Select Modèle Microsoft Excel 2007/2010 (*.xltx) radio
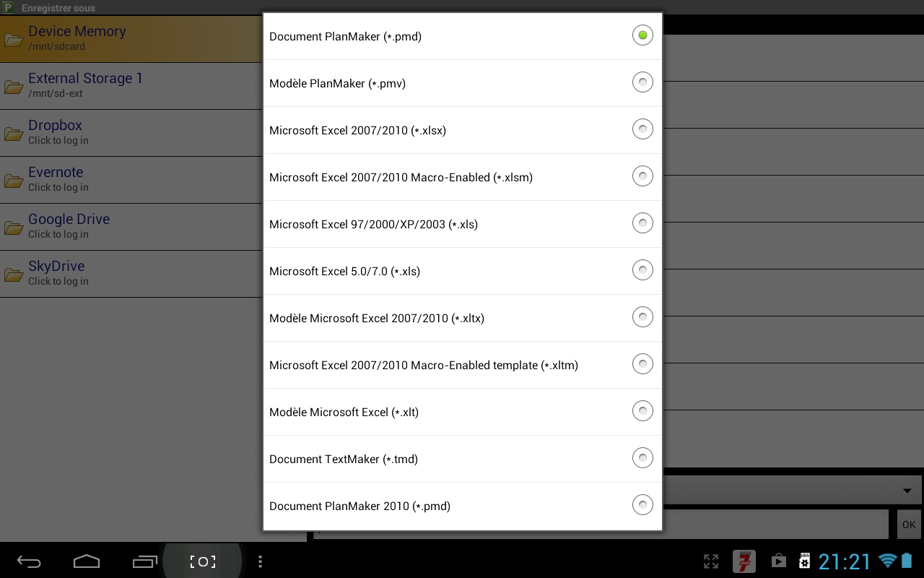Screen dimensions: 924x578 coord(642,317)
